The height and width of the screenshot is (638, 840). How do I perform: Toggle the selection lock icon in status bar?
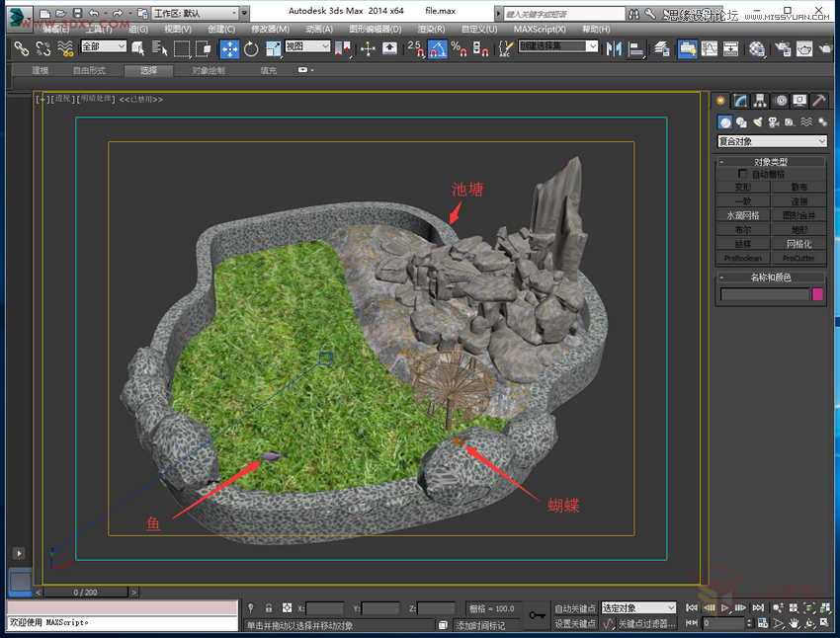268,608
